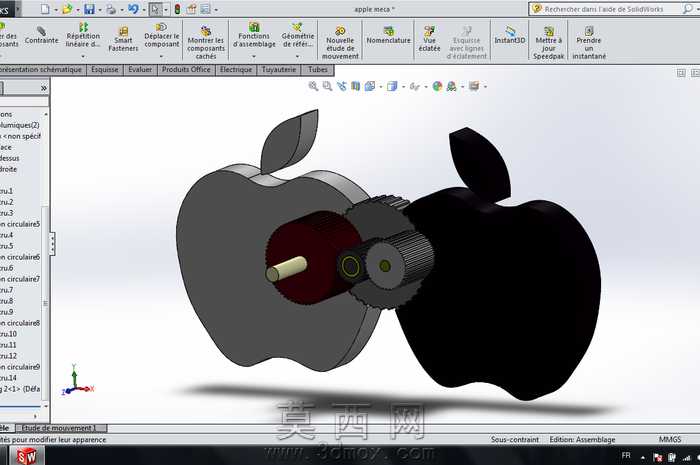
Task: Switch to the Evaluer tab
Action: (x=140, y=70)
